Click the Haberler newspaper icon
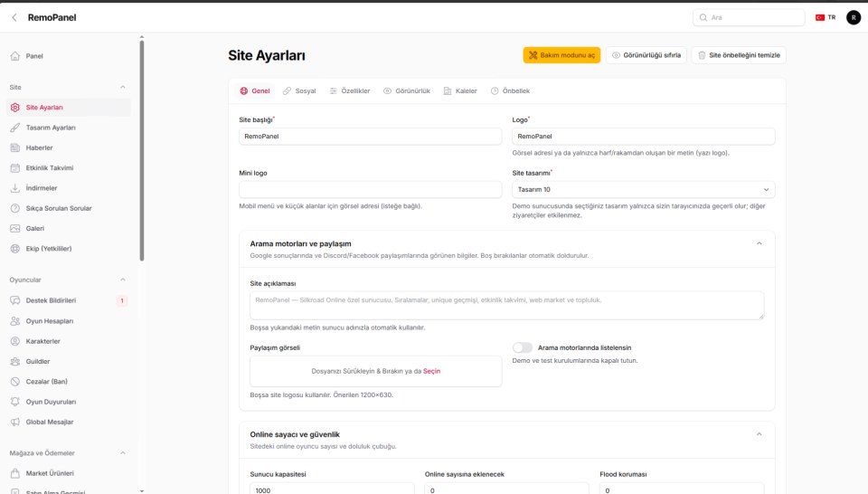 click(15, 147)
